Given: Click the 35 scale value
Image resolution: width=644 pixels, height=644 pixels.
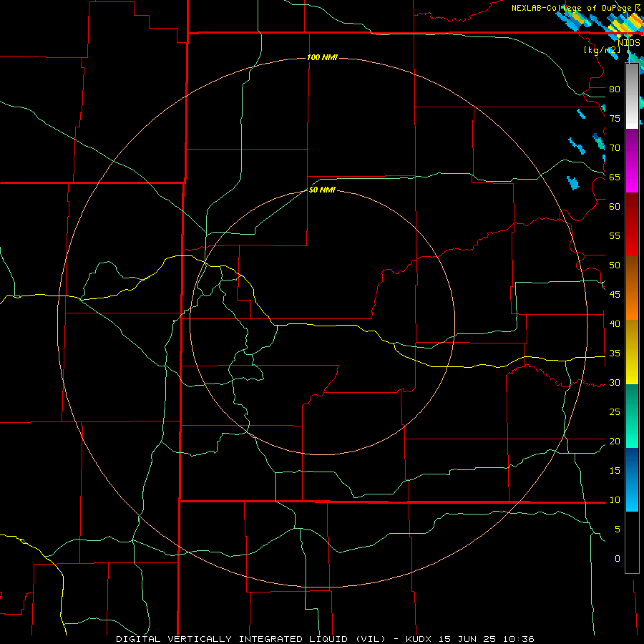Looking at the screenshot, I should (615, 353).
